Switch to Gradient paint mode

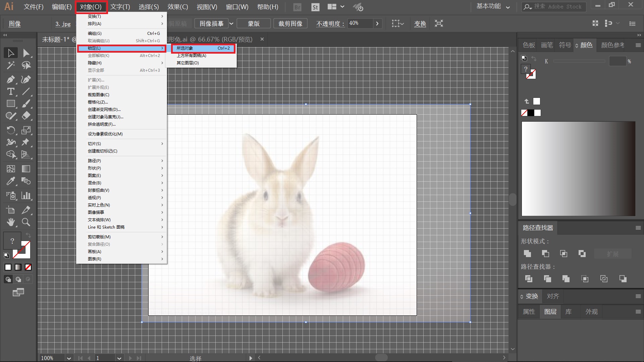[18, 267]
